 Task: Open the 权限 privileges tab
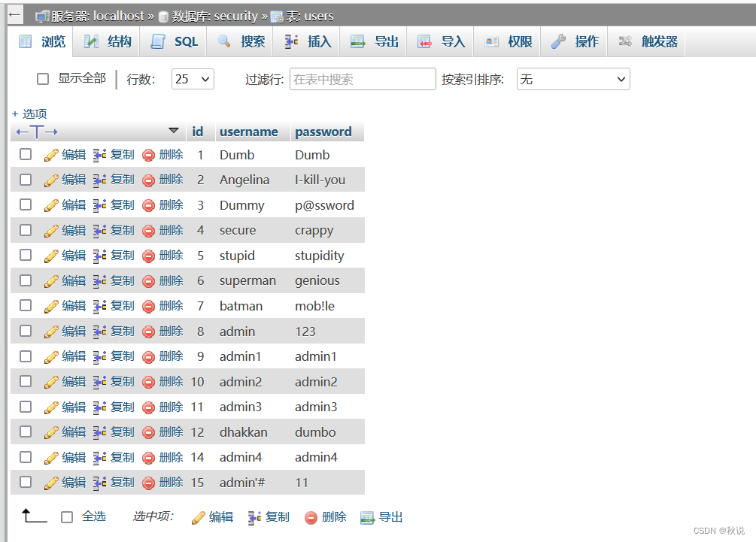pyautogui.click(x=509, y=42)
